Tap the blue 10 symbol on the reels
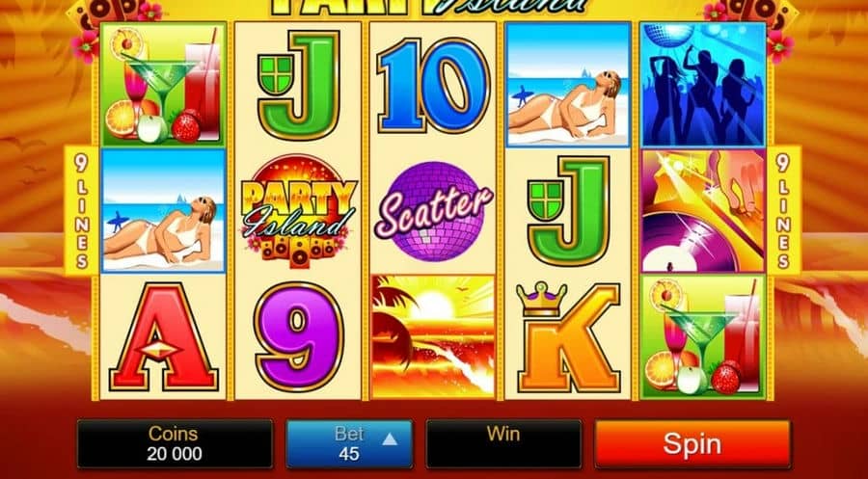Image resolution: width=868 pixels, height=479 pixels. [x=433, y=85]
